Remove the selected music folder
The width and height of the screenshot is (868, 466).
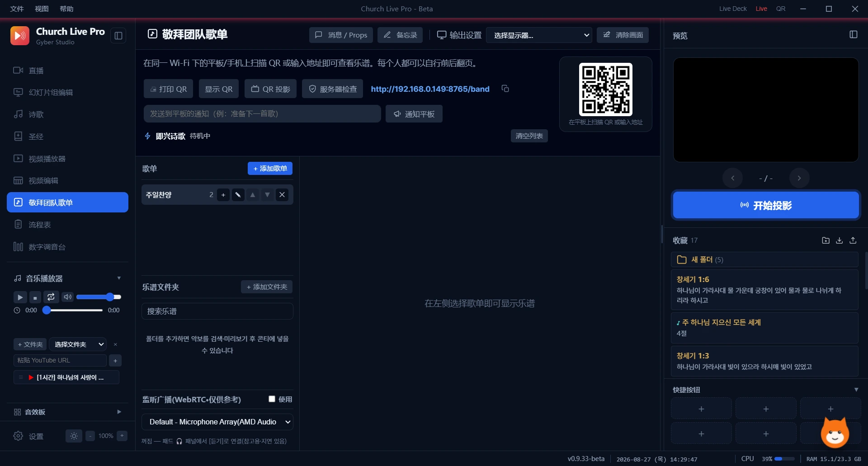click(115, 344)
